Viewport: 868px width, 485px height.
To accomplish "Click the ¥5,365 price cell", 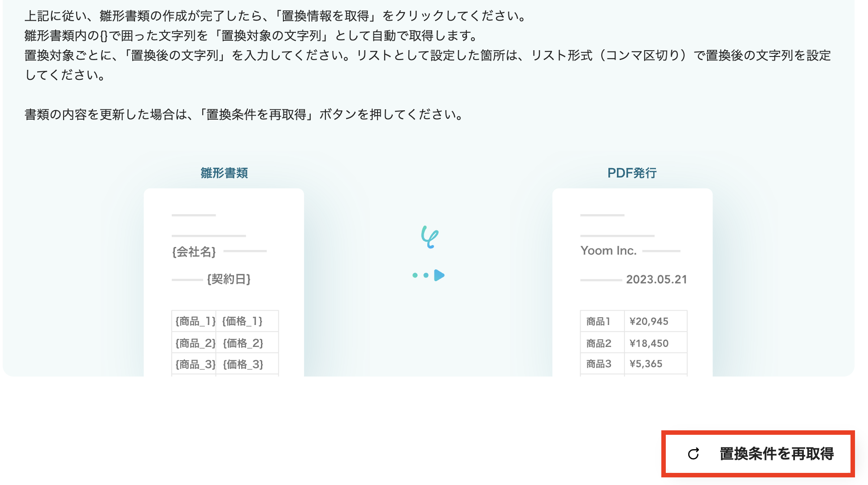I will tap(646, 364).
